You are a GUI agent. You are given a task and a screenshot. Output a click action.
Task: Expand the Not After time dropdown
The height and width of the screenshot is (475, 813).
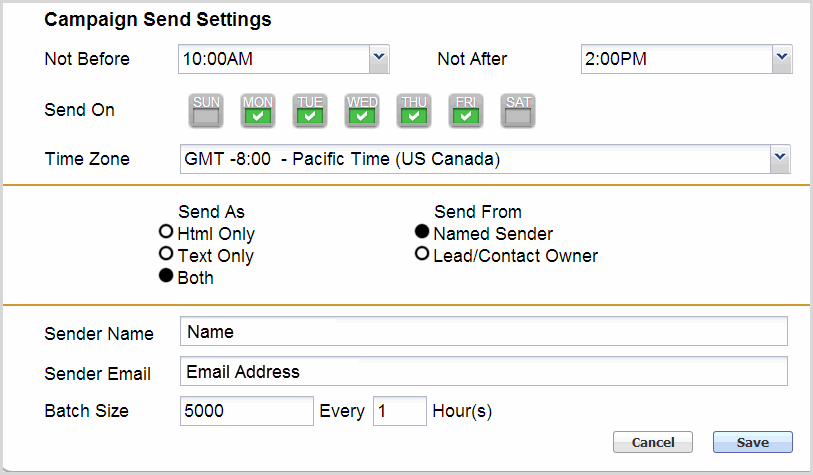tap(781, 59)
